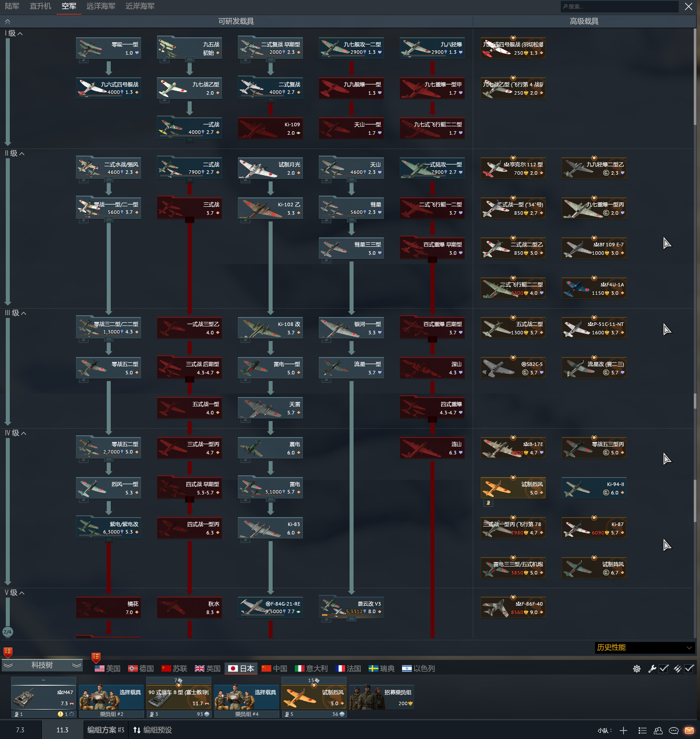Image resolution: width=700 pixels, height=739 pixels.
Task: Toggle the wrench auto-repair checkbox
Action: point(664,668)
